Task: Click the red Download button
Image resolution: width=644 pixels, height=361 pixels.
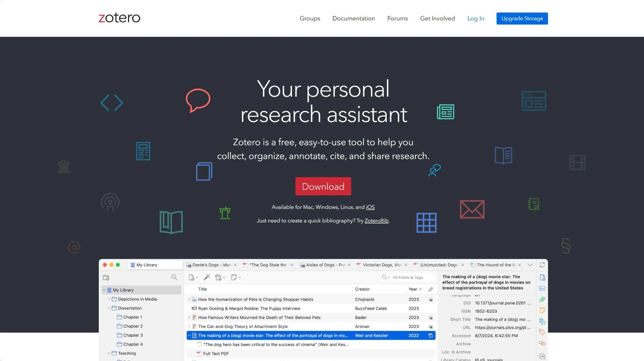Action: pyautogui.click(x=323, y=186)
